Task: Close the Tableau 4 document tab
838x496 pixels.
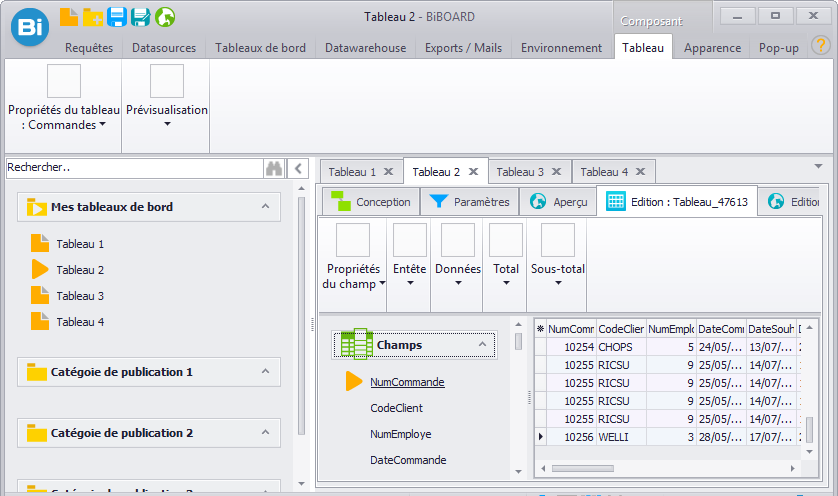Action: 640,172
